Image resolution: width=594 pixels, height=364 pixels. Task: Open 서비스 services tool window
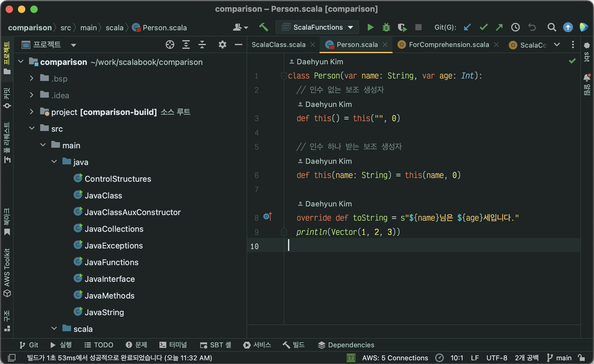pyautogui.click(x=257, y=345)
